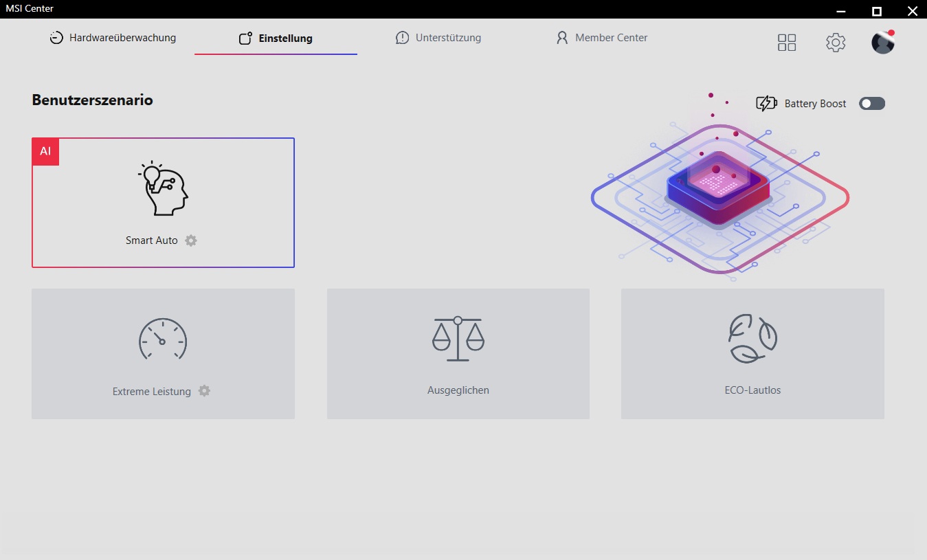The width and height of the screenshot is (927, 560).
Task: Click the red AI badge
Action: click(45, 152)
